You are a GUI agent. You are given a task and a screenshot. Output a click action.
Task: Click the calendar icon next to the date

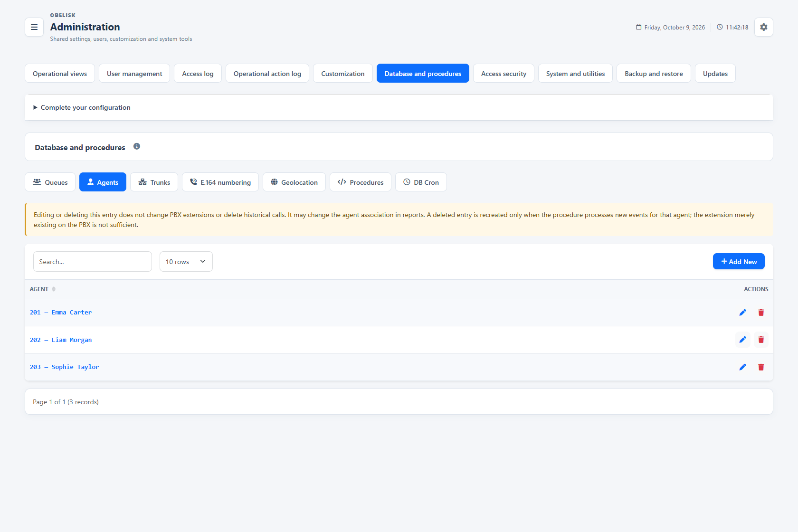[639, 27]
